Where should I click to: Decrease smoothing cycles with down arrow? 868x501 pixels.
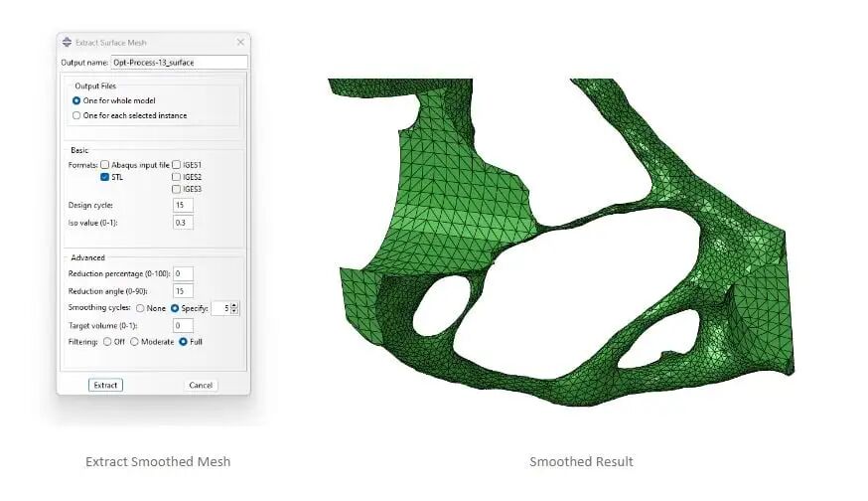234,311
